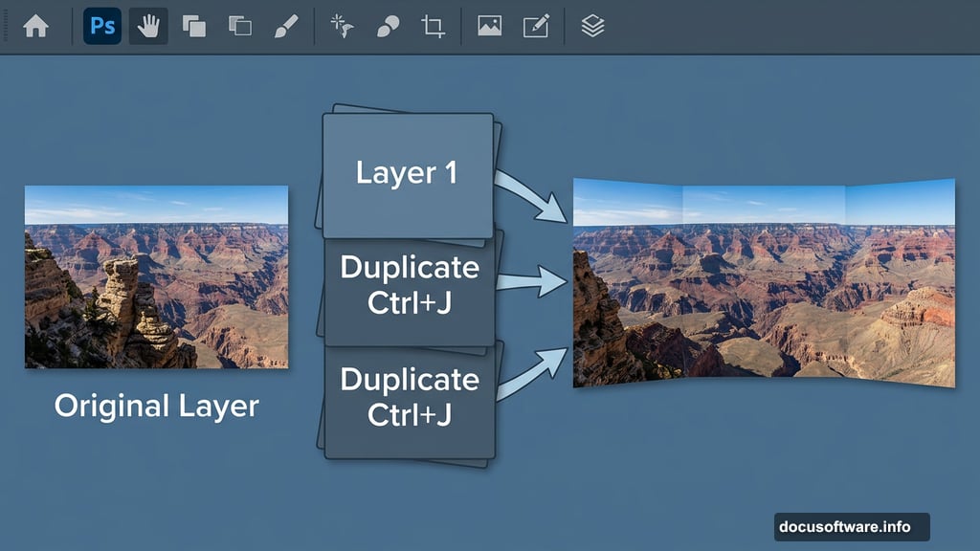This screenshot has width=980, height=551.
Task: Open the edit pencil icon
Action: pos(536,26)
